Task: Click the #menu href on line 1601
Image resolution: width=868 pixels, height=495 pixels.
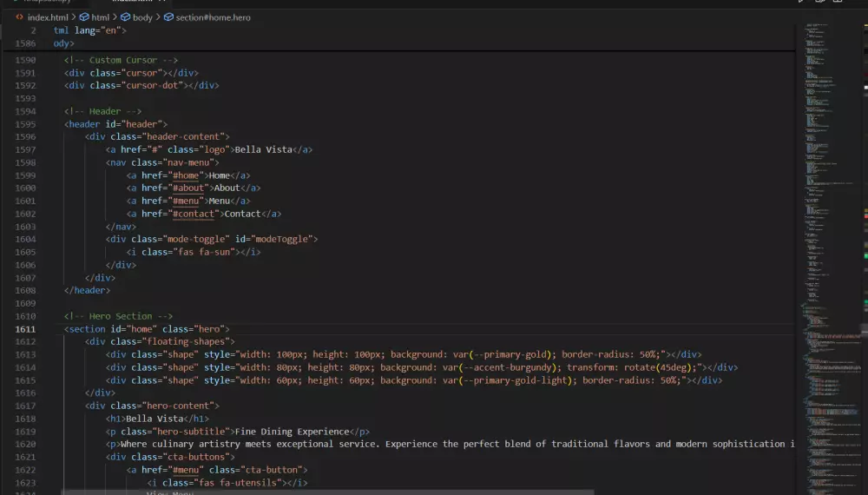Action: point(188,201)
